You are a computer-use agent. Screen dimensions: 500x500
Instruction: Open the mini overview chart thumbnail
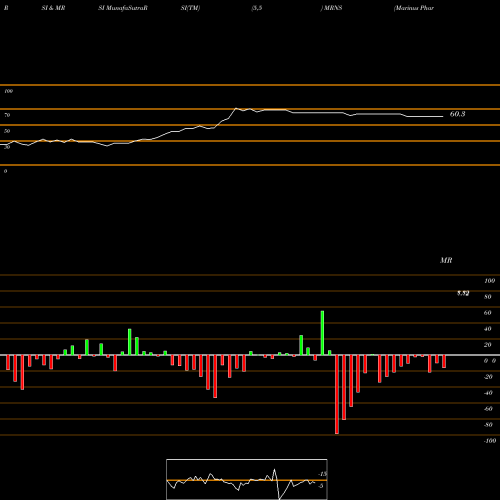247,479
